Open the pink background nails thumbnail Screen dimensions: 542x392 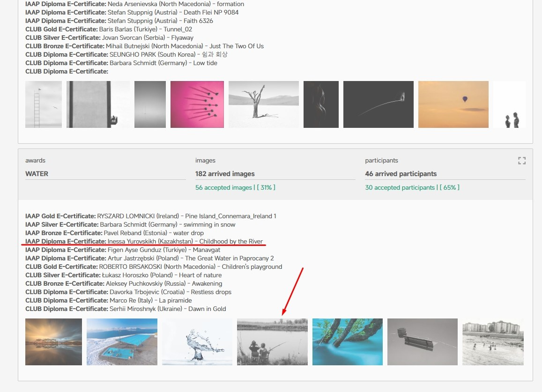coord(197,104)
